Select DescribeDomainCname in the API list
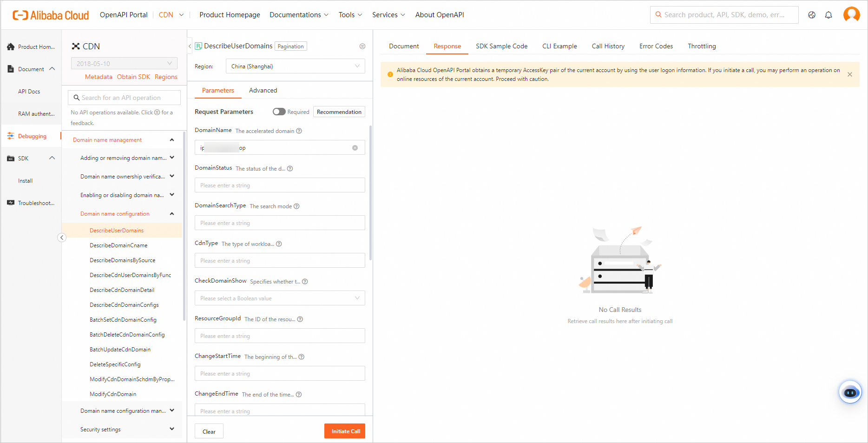 (x=118, y=245)
